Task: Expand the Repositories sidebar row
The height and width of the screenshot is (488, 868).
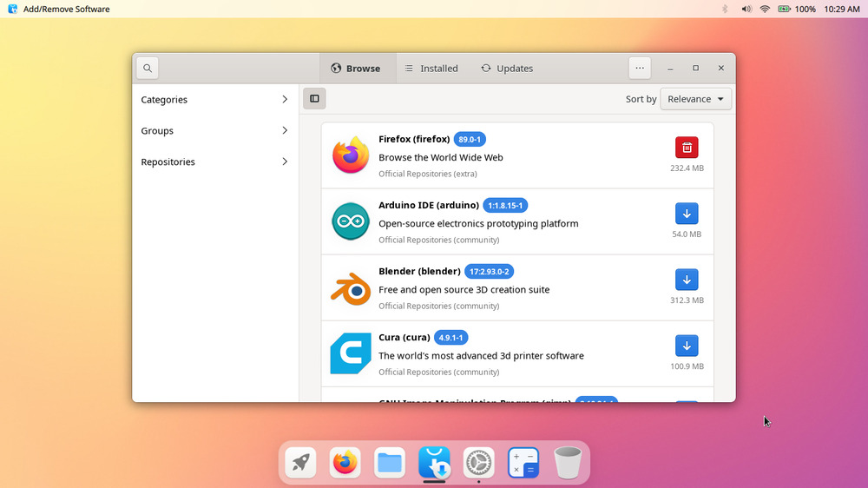Action: pyautogui.click(x=214, y=162)
